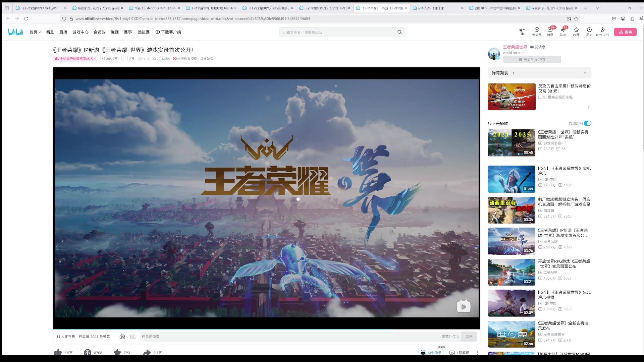The height and width of the screenshot is (362, 644).
Task: Click the search magnifier icon
Action: point(399,32)
